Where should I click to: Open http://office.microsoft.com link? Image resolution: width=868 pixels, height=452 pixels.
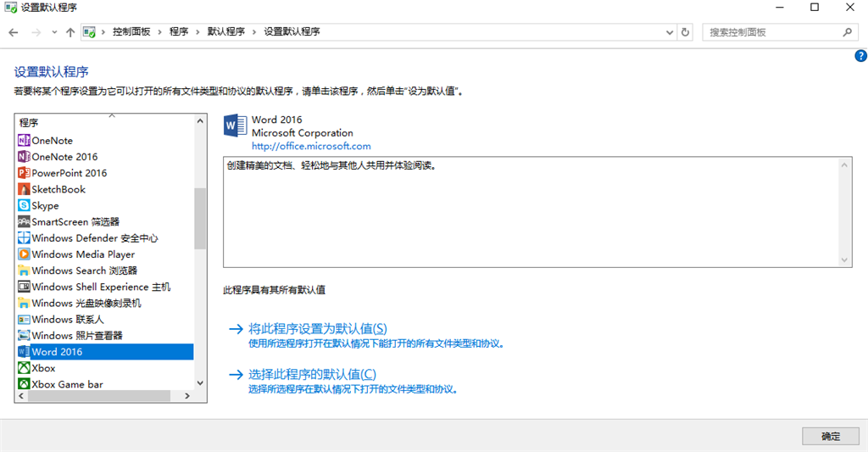coord(311,146)
